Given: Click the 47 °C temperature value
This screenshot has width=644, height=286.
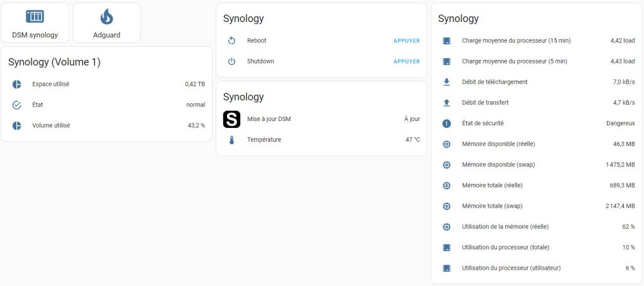Looking at the screenshot, I should 413,139.
